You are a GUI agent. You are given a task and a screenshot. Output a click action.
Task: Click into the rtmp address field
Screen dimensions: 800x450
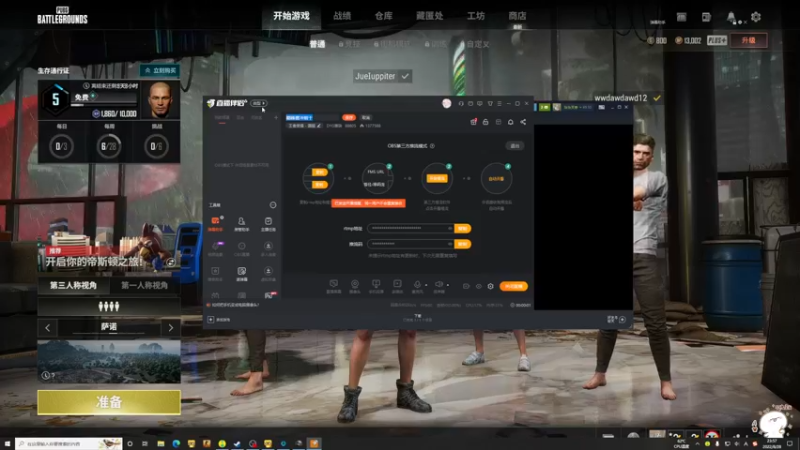coord(410,229)
